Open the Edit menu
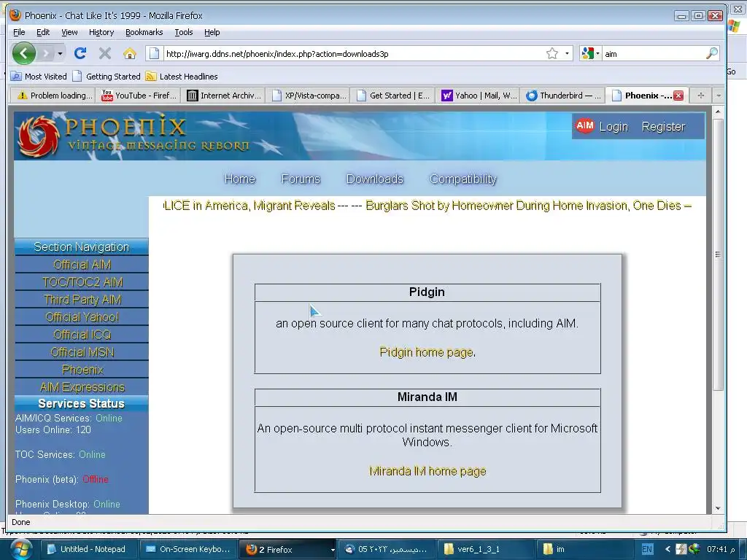747x560 pixels. [x=43, y=32]
